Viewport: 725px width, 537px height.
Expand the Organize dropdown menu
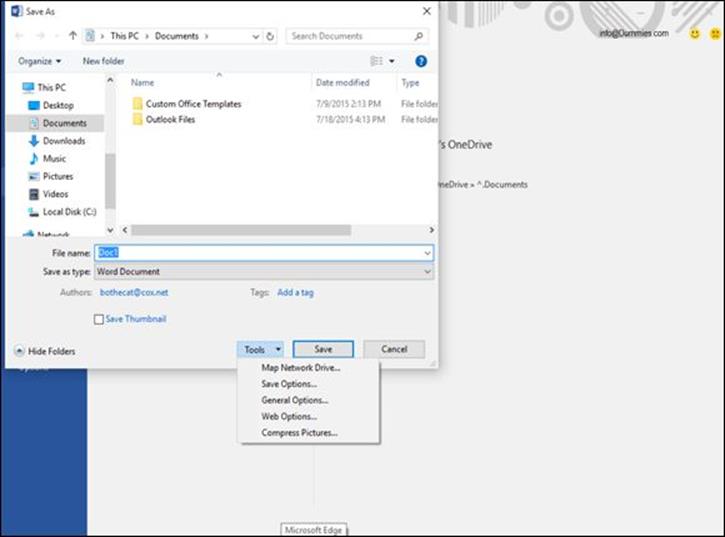(39, 61)
